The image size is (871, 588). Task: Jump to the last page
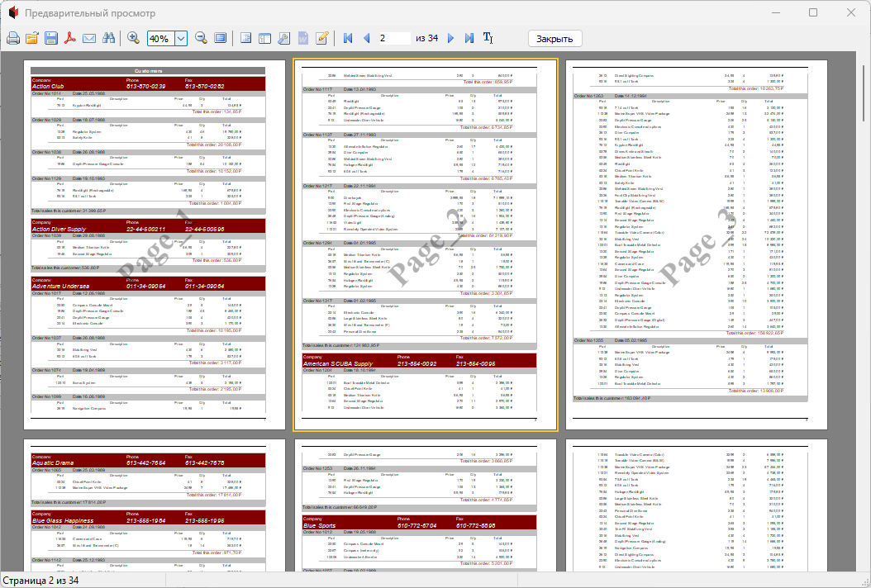point(469,39)
